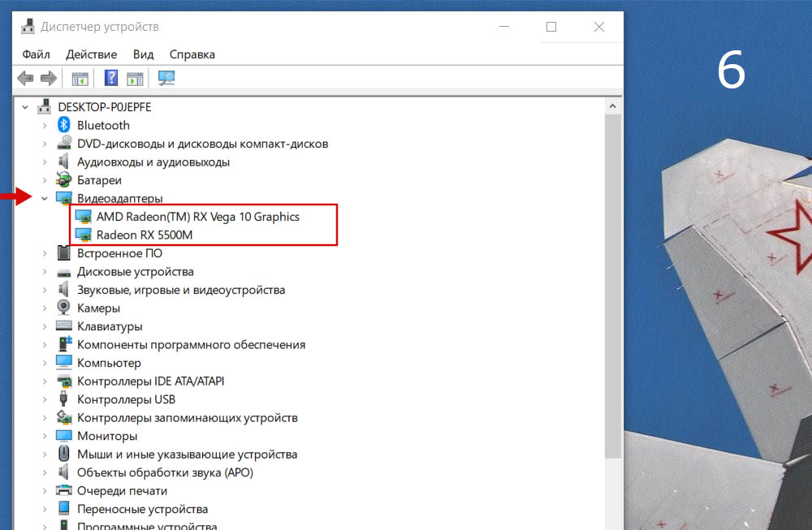Select the Radeon RX 5500M device
The height and width of the screenshot is (530, 812).
point(145,235)
